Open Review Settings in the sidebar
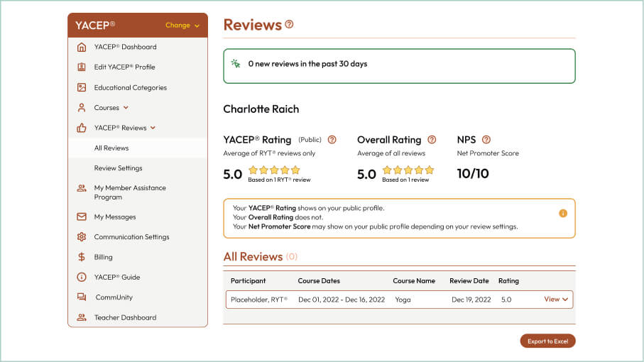The width and height of the screenshot is (644, 362). pos(118,168)
